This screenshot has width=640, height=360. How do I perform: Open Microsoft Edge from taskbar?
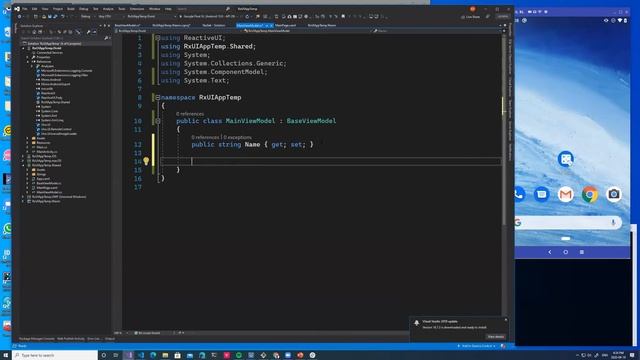coord(153,356)
